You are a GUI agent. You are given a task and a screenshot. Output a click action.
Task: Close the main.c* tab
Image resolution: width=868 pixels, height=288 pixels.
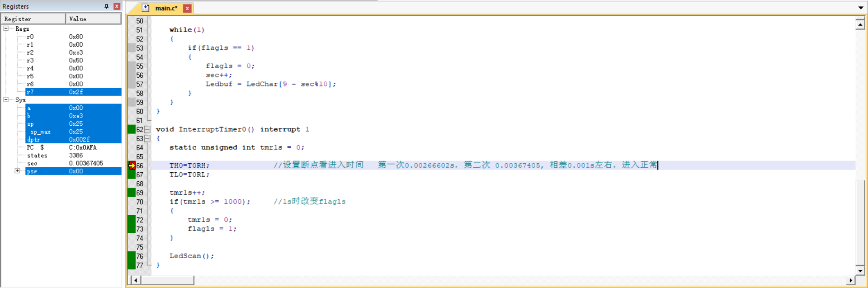point(187,8)
